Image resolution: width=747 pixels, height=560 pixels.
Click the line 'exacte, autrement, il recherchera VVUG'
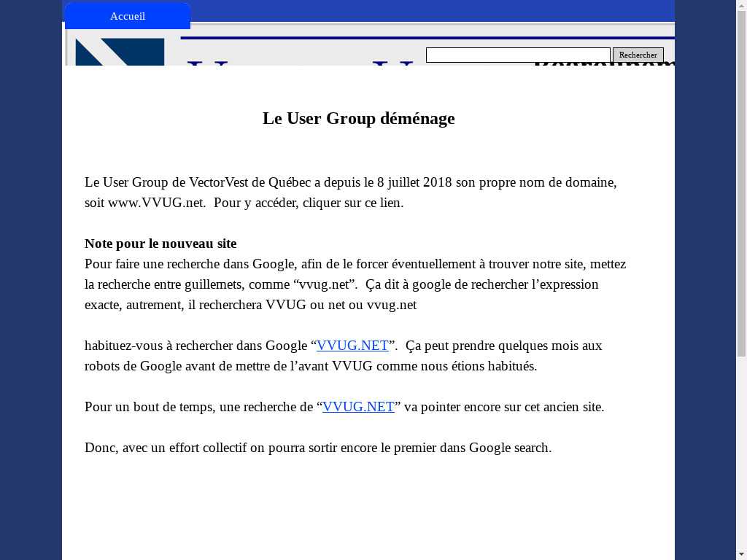point(251,305)
